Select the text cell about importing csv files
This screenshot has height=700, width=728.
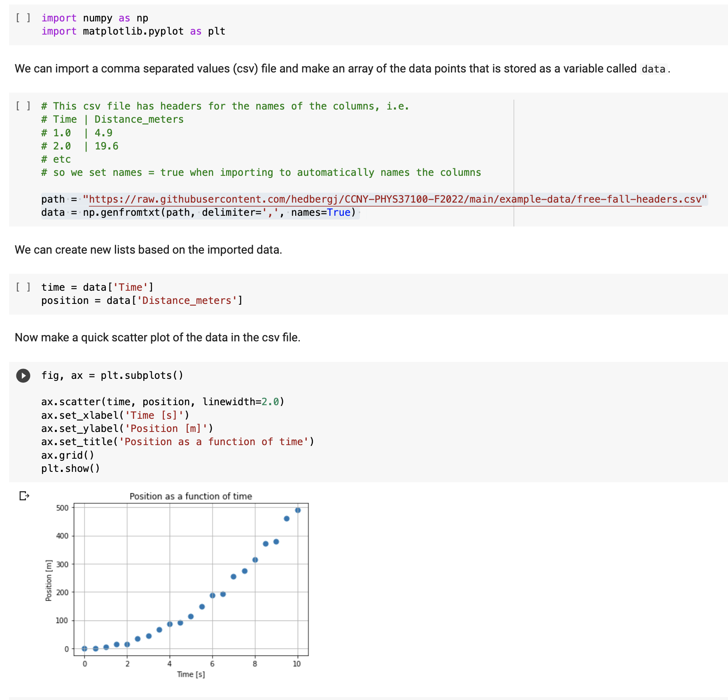[325, 69]
